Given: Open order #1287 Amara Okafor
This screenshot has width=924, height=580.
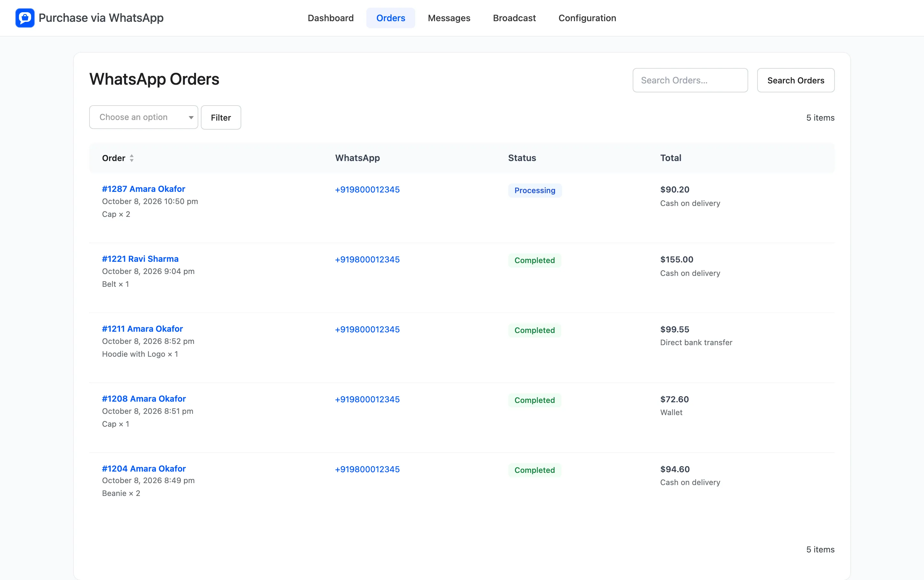Looking at the screenshot, I should tap(143, 189).
